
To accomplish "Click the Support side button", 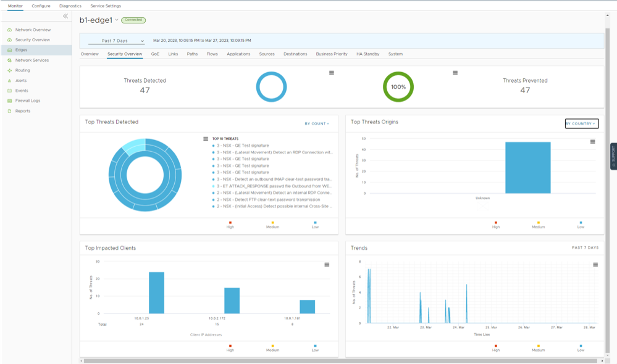I will [613, 154].
